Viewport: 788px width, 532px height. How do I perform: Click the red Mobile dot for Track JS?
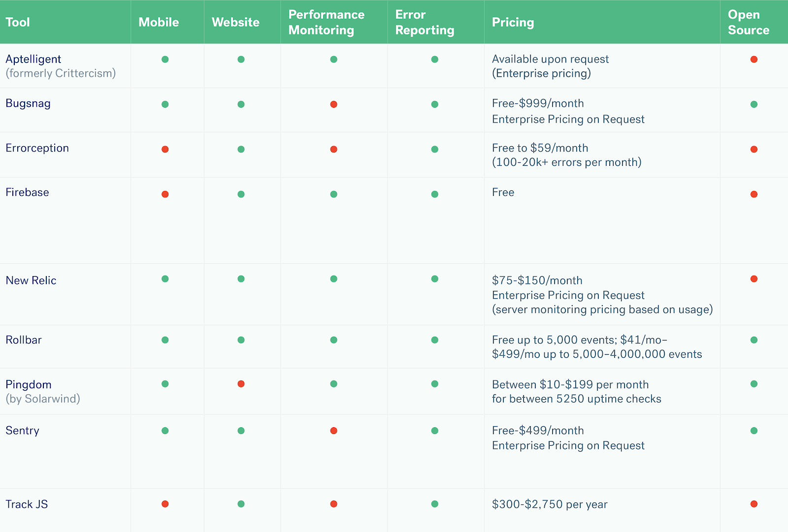(x=165, y=504)
